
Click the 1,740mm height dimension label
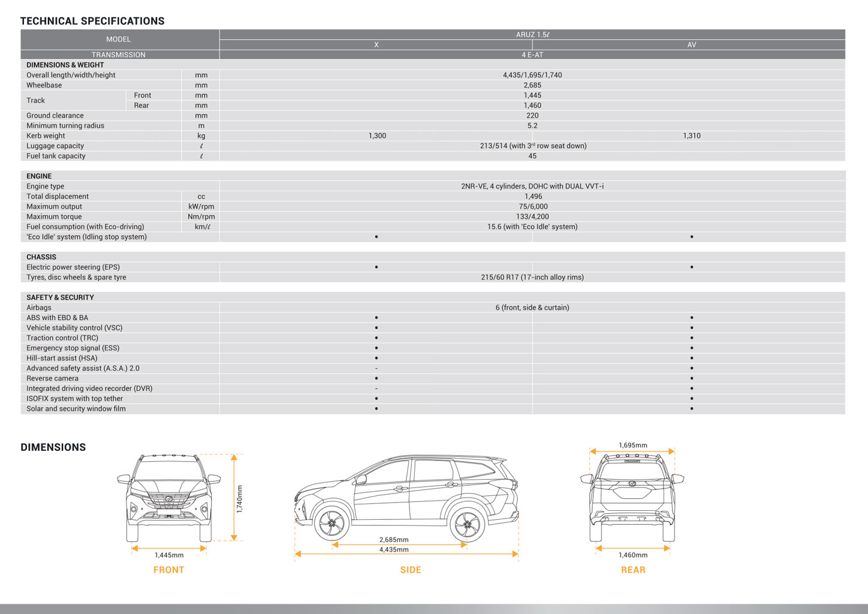click(240, 499)
